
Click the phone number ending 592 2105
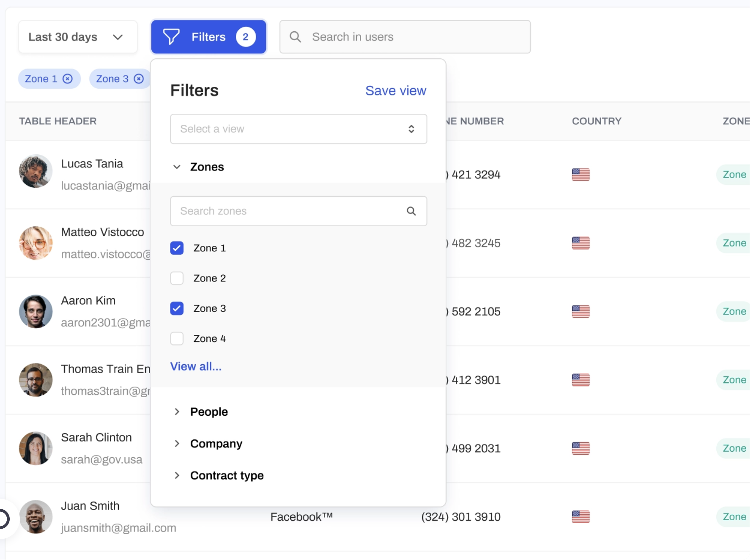tap(474, 312)
